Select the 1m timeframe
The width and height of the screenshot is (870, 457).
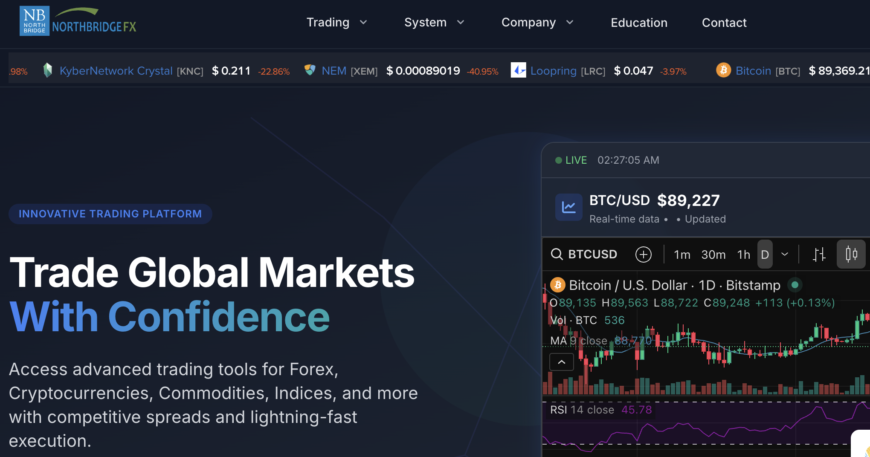pyautogui.click(x=682, y=254)
